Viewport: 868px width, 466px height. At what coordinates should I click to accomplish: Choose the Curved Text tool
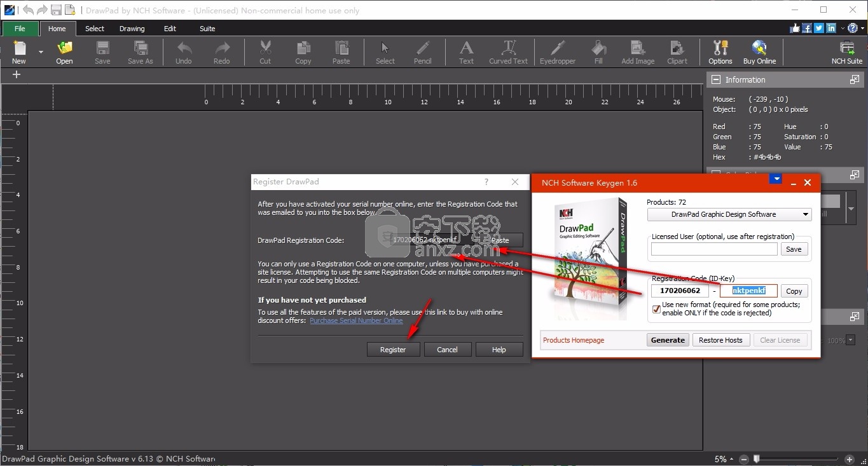[509, 52]
